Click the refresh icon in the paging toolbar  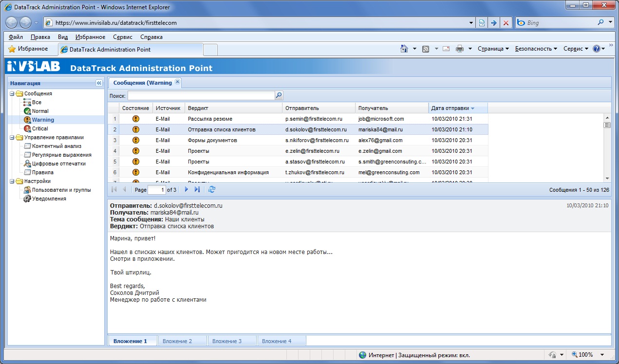(x=211, y=190)
